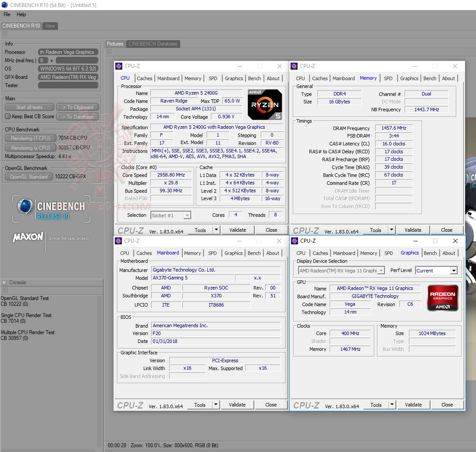Open the File menu in Cinebench
476x452 pixels.
click(6, 14)
